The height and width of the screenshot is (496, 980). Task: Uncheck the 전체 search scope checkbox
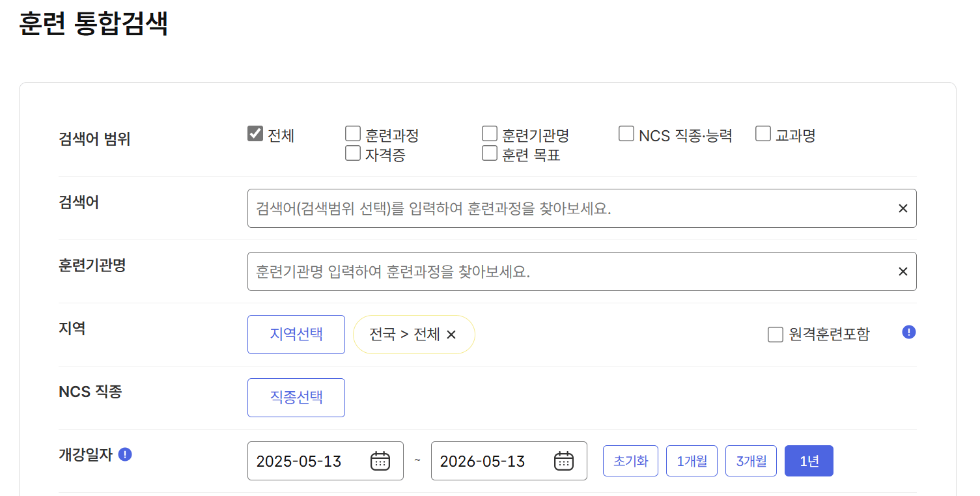click(x=255, y=133)
